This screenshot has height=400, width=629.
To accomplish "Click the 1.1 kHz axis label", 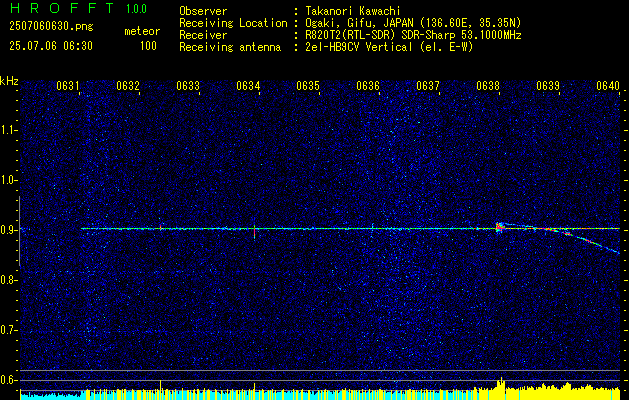I will pos(9,130).
